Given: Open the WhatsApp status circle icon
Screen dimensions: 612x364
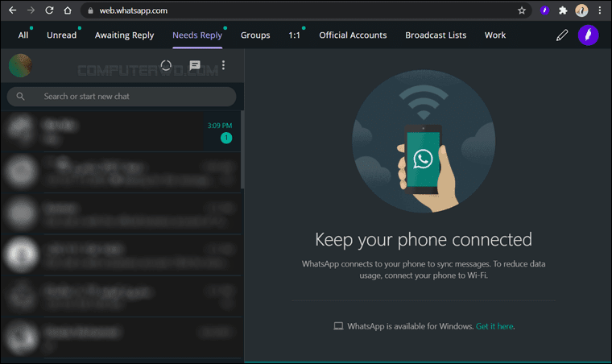Looking at the screenshot, I should tap(166, 65).
